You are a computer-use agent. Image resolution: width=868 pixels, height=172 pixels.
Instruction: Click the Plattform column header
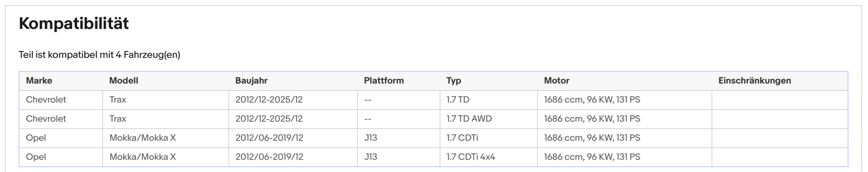[x=384, y=81]
